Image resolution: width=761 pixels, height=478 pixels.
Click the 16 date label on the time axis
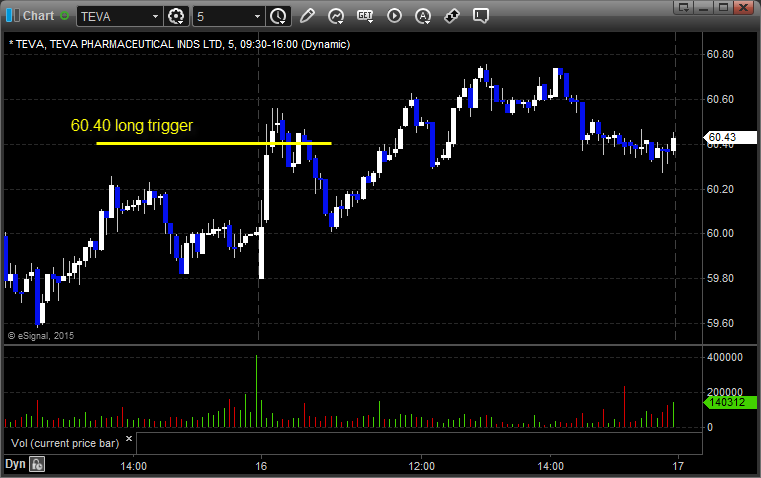261,466
